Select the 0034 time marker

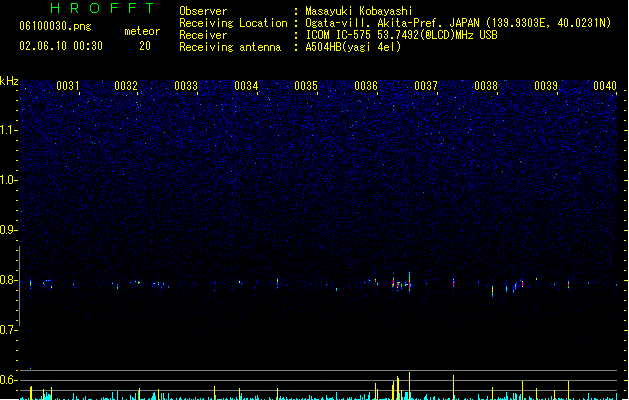[x=246, y=86]
